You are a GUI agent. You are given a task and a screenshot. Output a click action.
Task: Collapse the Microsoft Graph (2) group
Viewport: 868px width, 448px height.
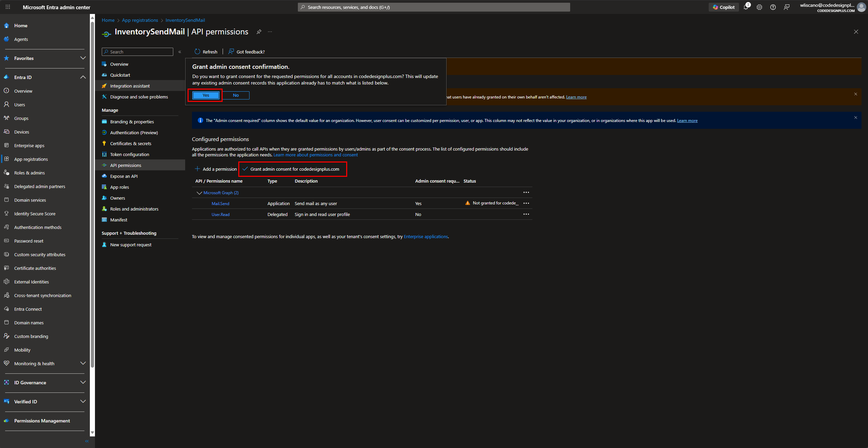click(199, 193)
